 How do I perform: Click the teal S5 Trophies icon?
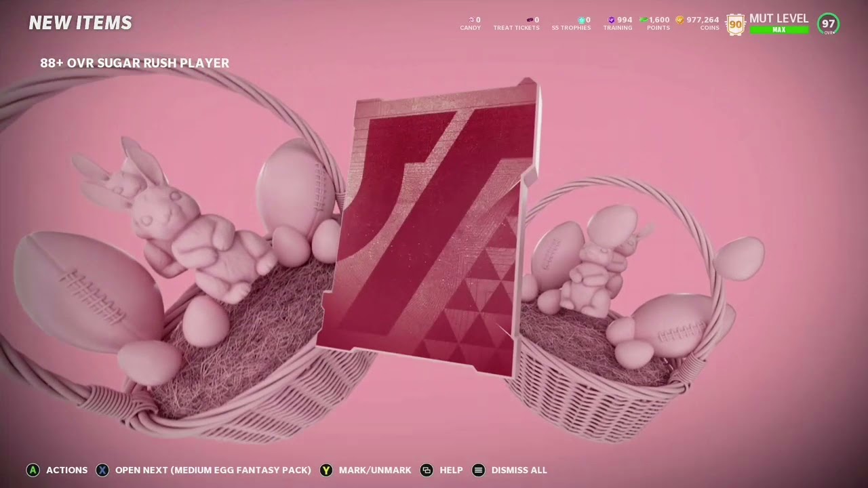pyautogui.click(x=580, y=20)
